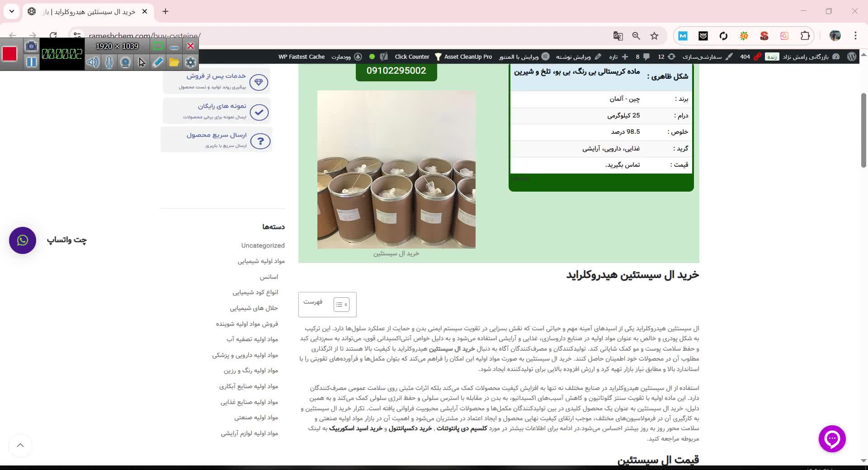Open Chrome three-dot menu

coord(855,36)
